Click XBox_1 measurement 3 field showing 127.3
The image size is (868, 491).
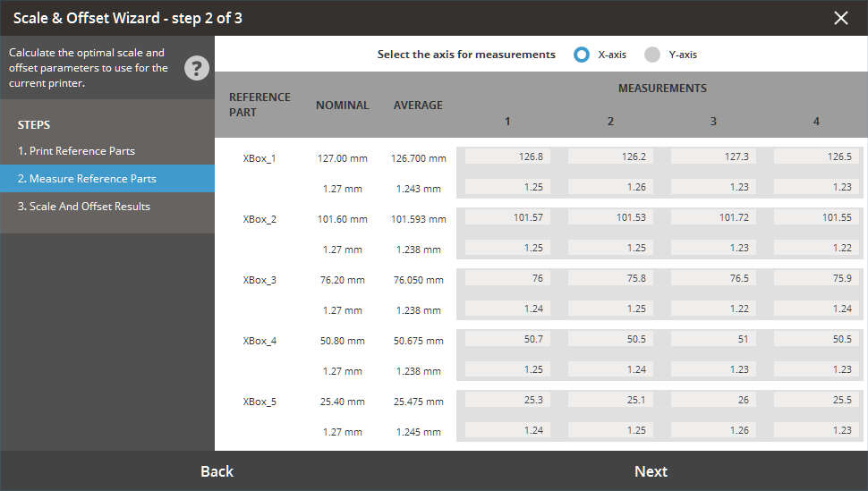[x=713, y=157]
